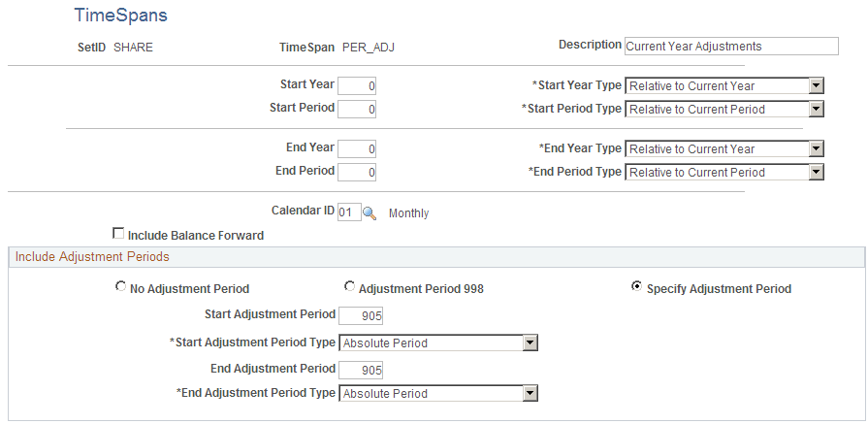Focus the Start Adjustment Period field
The image size is (868, 424).
pos(361,315)
